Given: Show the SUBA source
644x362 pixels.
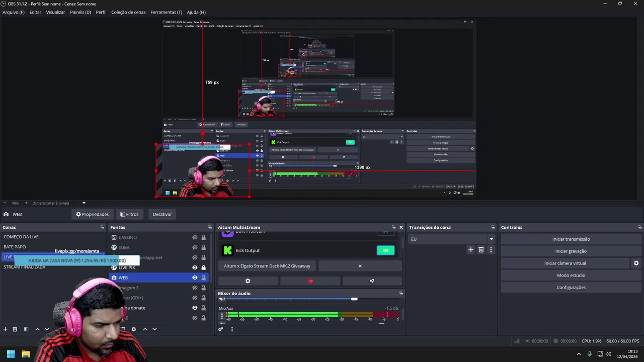Looking at the screenshot, I should [195, 247].
